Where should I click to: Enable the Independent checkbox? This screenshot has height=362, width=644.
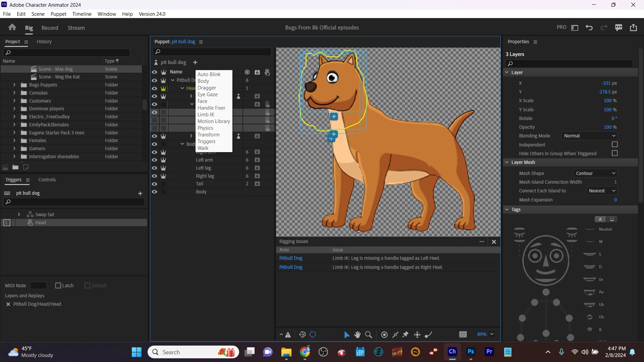tap(614, 144)
